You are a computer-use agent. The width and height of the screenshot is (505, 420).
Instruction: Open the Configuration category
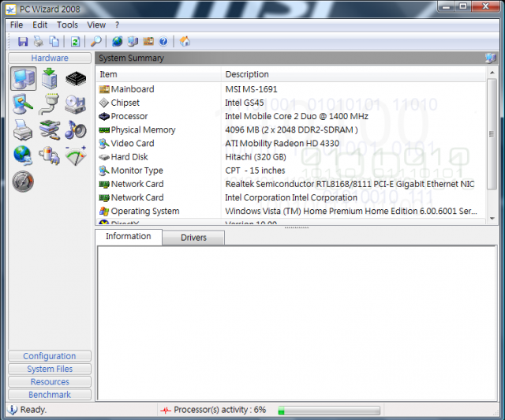(x=50, y=356)
